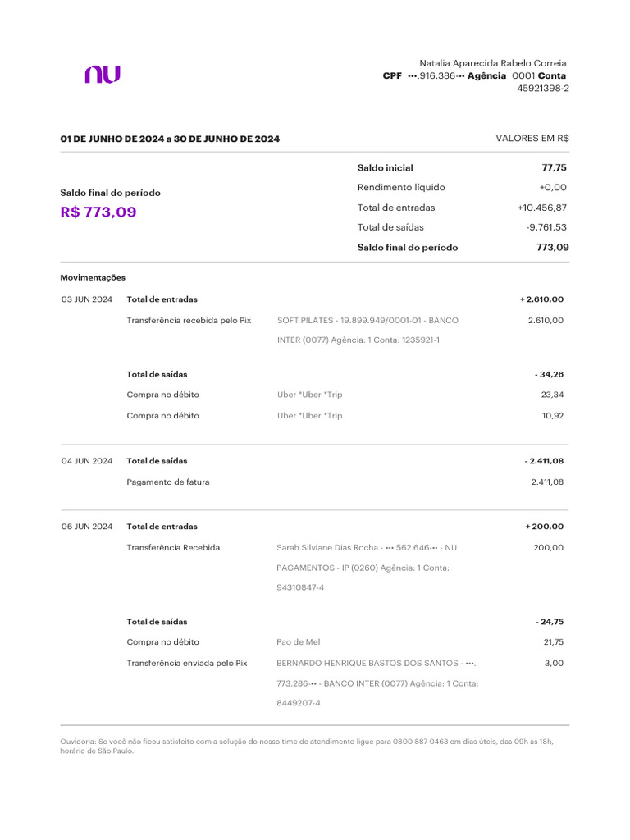Viewport: 630px width, 840px height.
Task: Click the account number 45921398-2
Action: (542, 89)
